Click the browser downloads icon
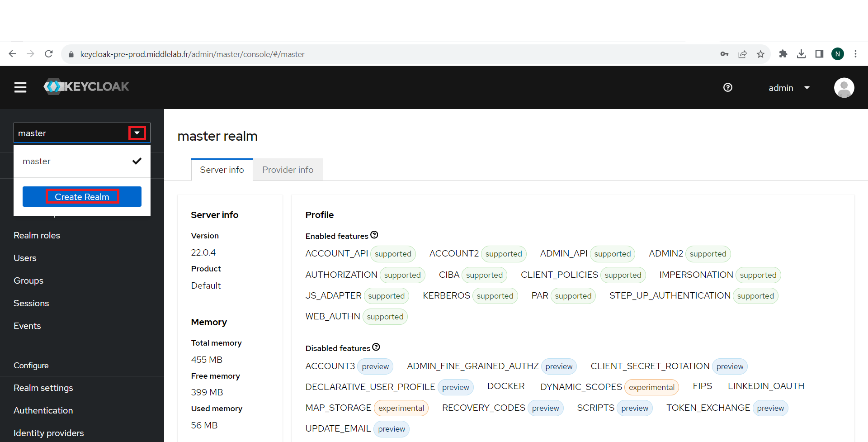The width and height of the screenshot is (868, 442). (x=802, y=54)
